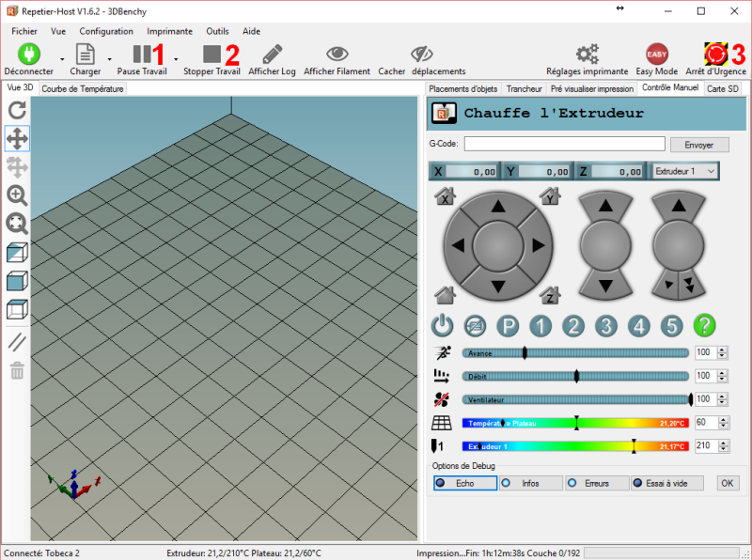This screenshot has height=560, width=752.
Task: Open the Configuration menu
Action: (106, 31)
